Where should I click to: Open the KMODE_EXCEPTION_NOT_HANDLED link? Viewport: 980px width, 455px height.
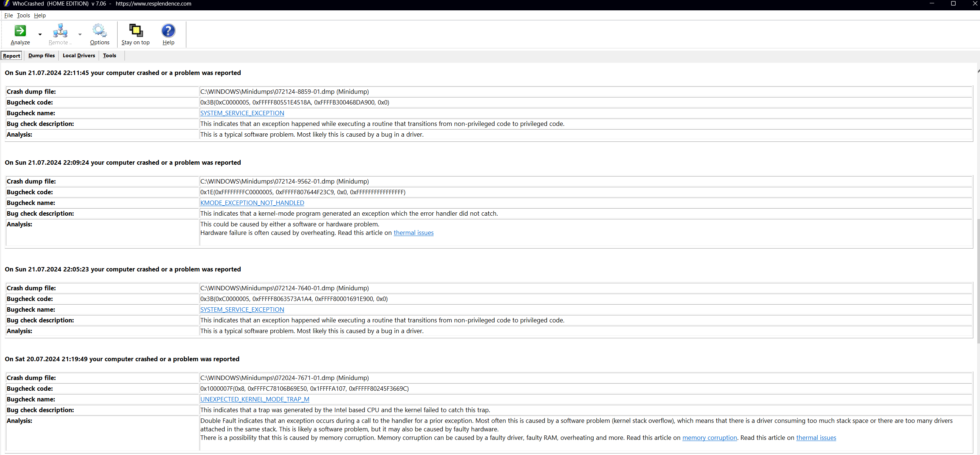click(x=252, y=203)
